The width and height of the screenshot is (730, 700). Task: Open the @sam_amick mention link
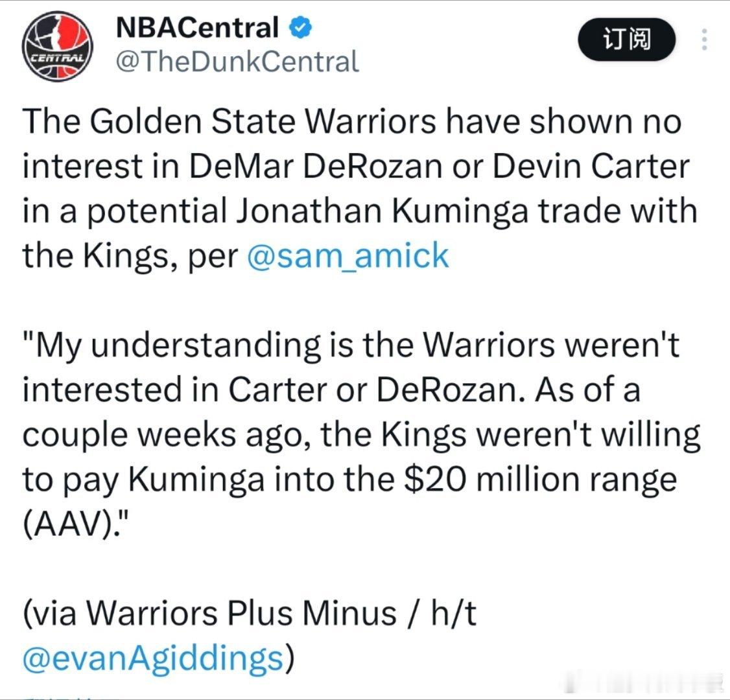tap(347, 255)
